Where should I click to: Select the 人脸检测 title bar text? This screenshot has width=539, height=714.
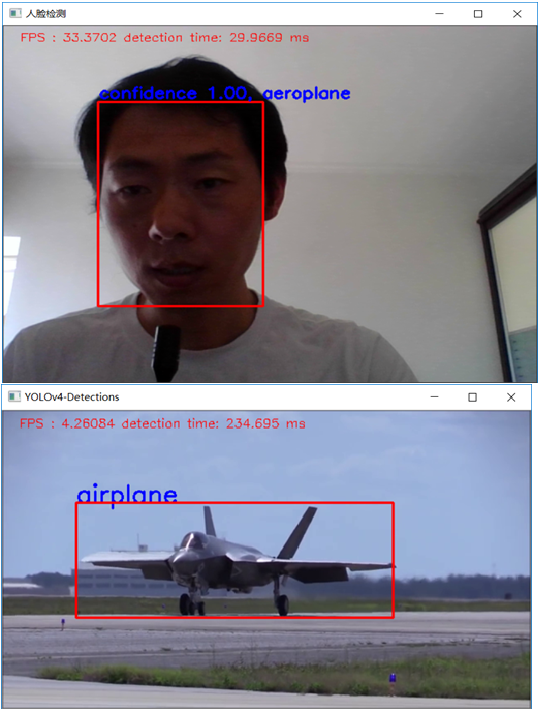pyautogui.click(x=46, y=14)
